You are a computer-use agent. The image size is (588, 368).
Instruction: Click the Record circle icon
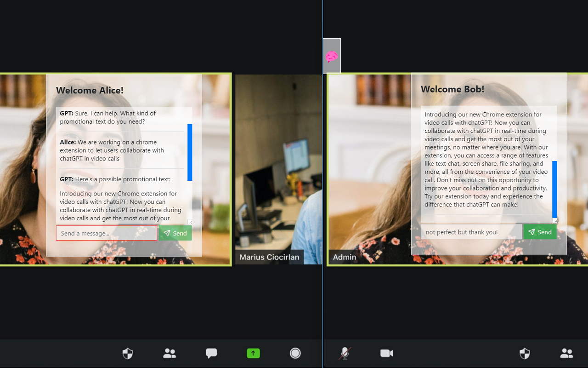[295, 353]
